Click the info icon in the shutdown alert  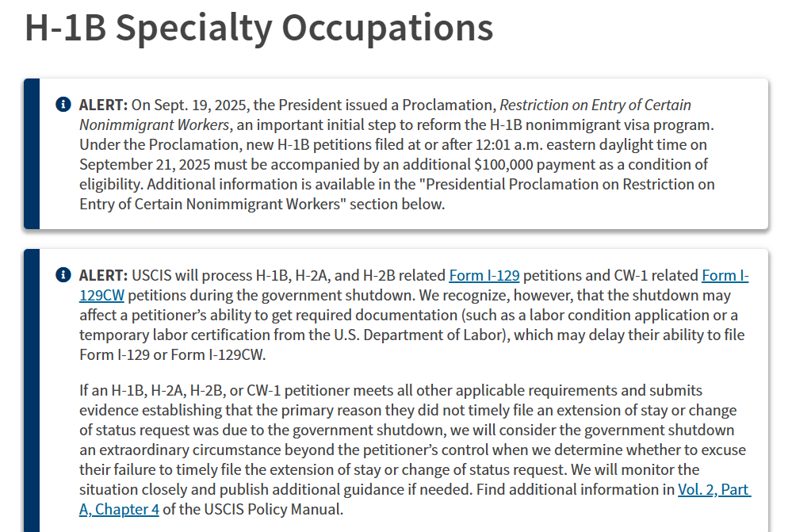click(x=63, y=275)
